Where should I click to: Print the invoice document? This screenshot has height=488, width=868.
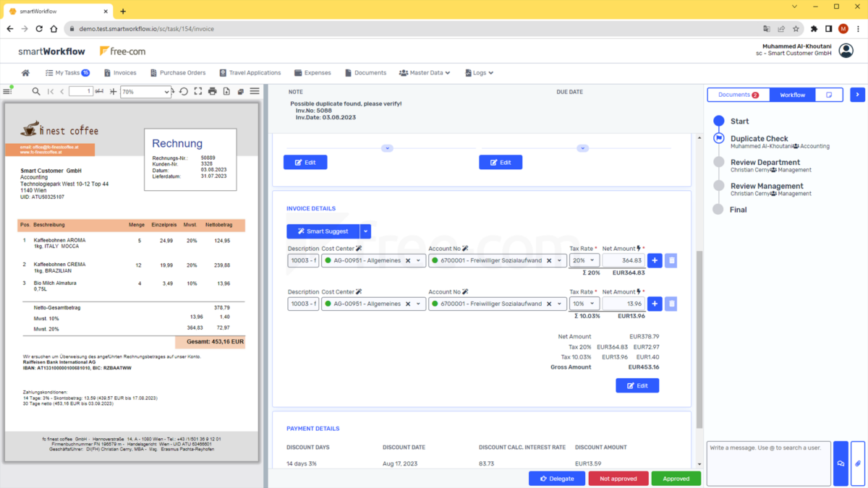click(x=213, y=92)
